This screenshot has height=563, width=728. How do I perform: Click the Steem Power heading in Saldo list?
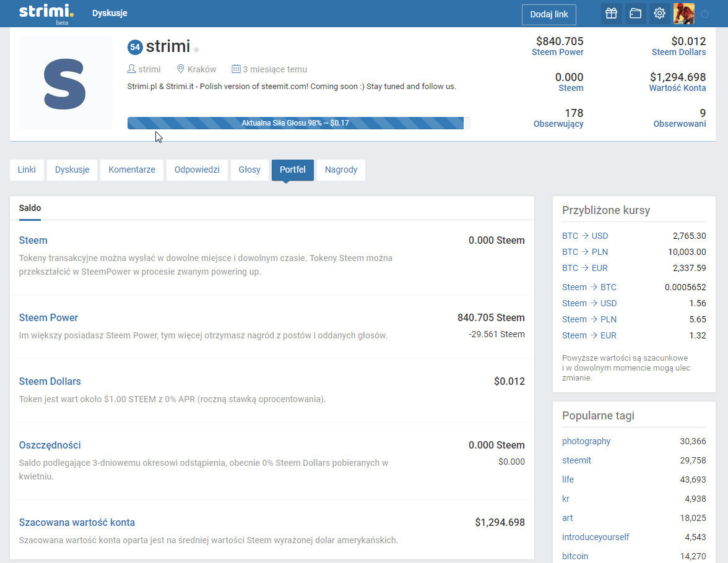click(48, 317)
